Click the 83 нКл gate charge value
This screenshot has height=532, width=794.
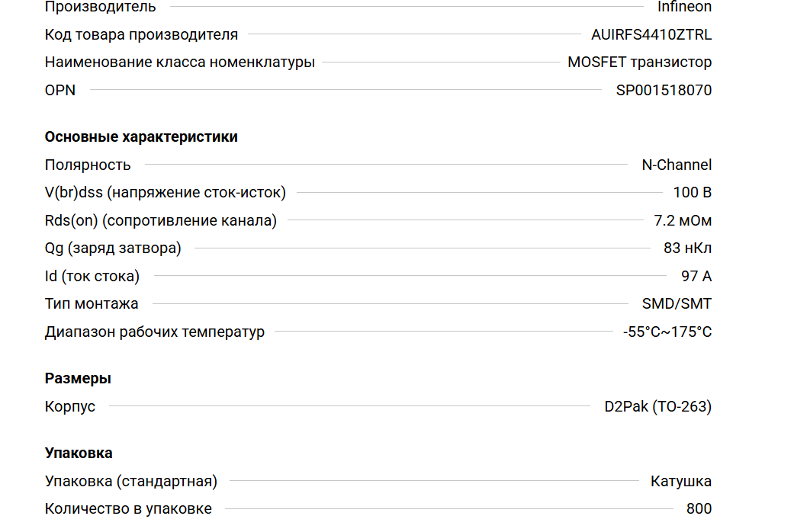tap(687, 248)
